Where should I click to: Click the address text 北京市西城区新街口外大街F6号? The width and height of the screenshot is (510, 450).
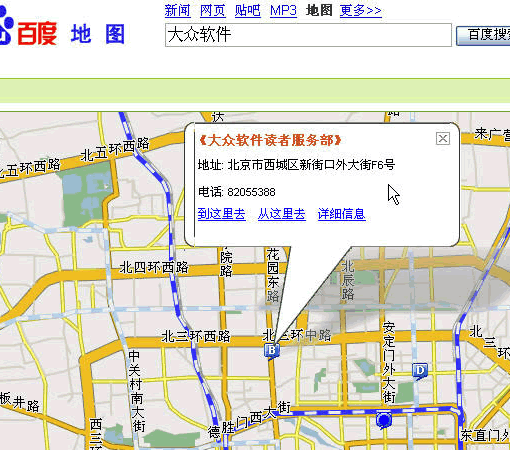tap(311, 165)
